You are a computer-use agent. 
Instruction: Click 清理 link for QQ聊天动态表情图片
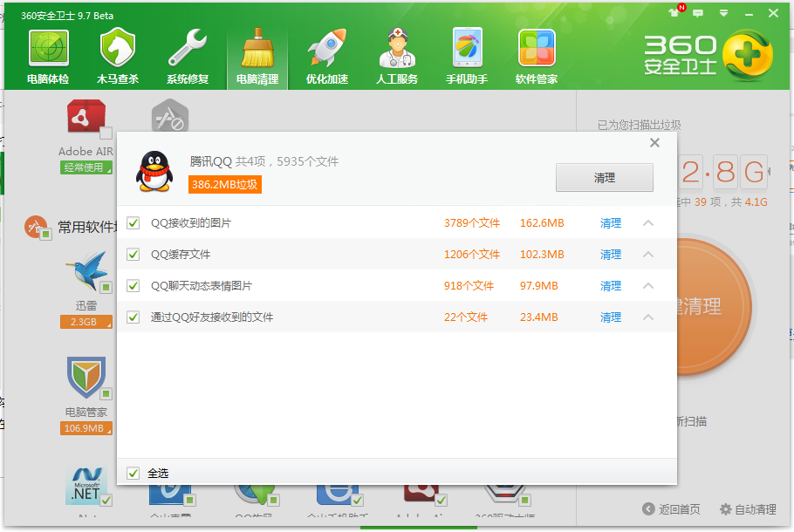tap(611, 285)
